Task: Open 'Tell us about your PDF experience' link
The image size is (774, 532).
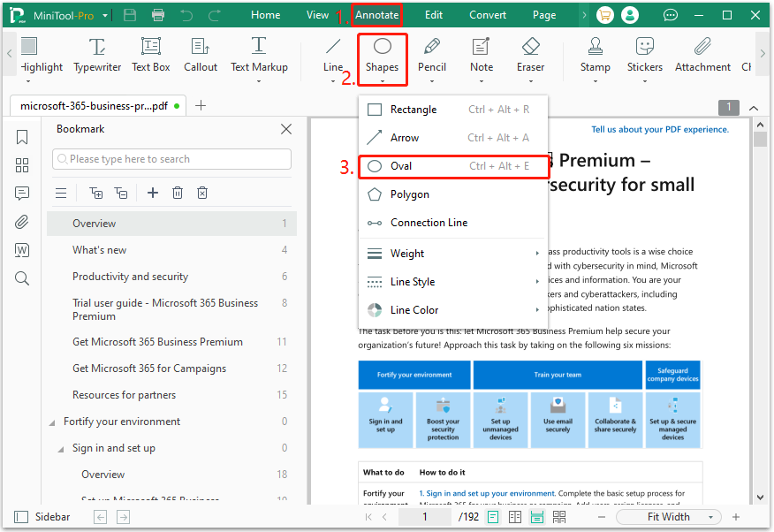Action: [x=660, y=129]
